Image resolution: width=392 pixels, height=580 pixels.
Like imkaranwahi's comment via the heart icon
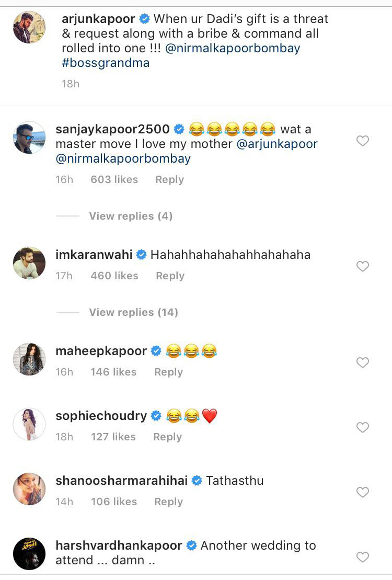click(363, 266)
